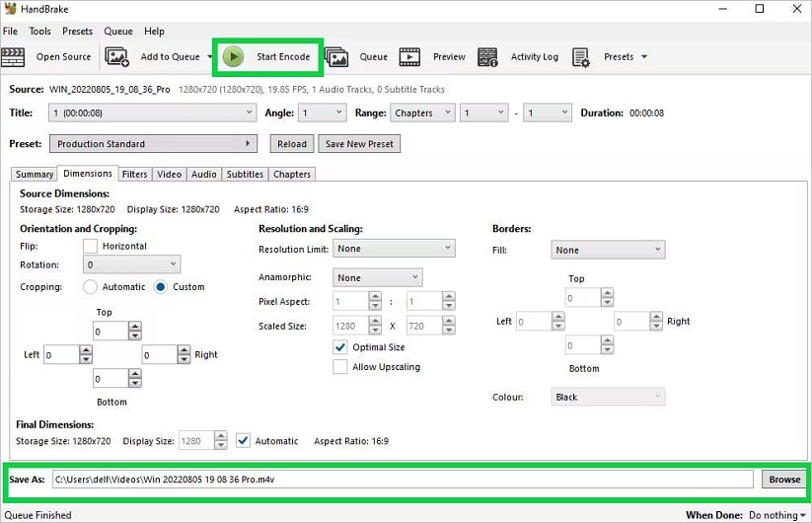Click the Presets toolbar icon
812x523 pixels.
coord(581,57)
